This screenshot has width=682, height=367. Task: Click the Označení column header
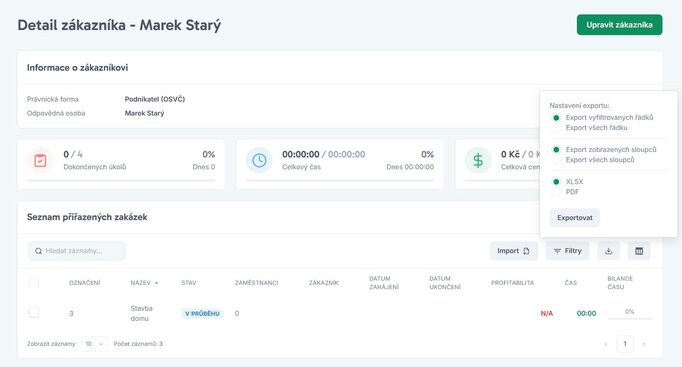pyautogui.click(x=84, y=283)
